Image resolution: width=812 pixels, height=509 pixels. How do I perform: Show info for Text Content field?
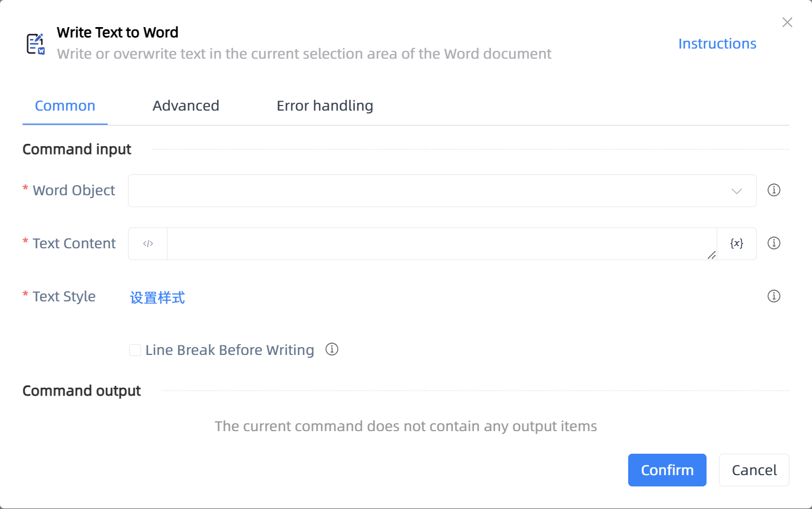[x=774, y=243]
